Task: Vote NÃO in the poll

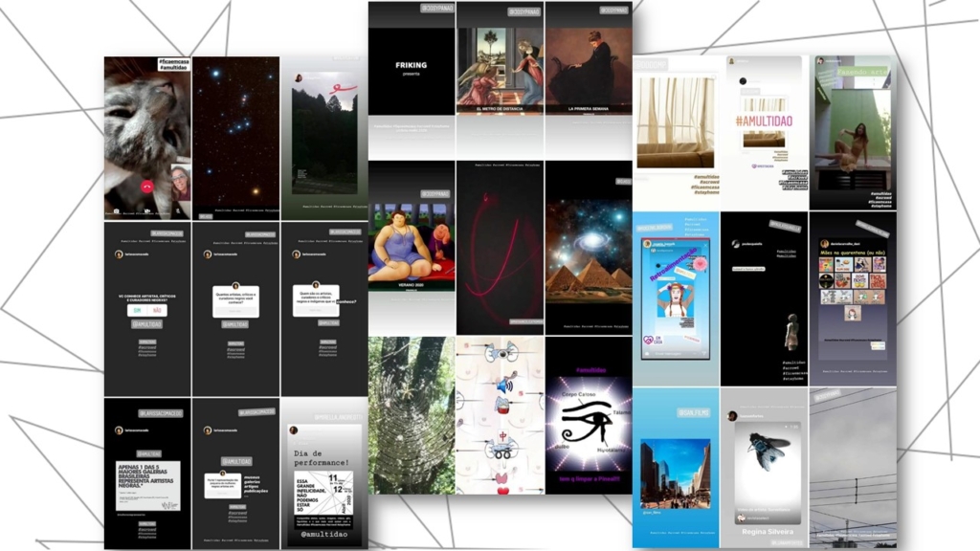Action: (157, 310)
